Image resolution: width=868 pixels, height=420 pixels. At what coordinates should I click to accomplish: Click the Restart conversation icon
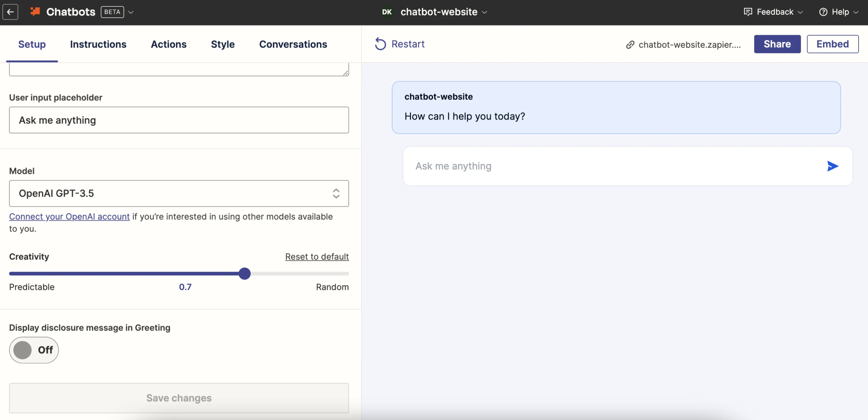tap(380, 44)
